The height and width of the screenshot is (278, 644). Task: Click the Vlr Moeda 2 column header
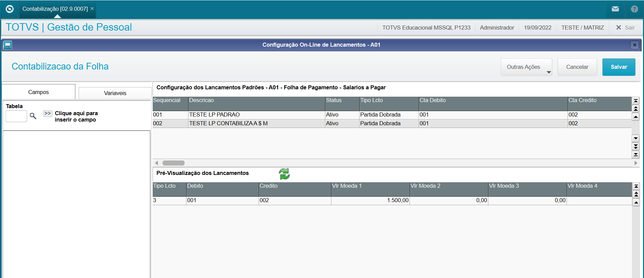(x=449, y=189)
